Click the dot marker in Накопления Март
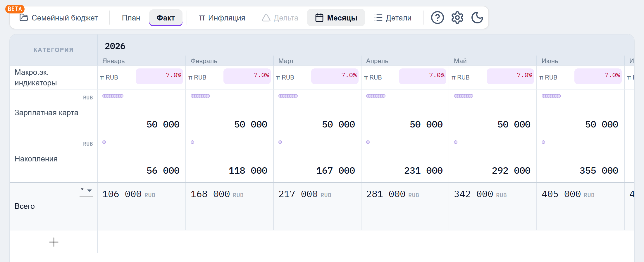Viewport: 644px width, 262px height. tap(280, 142)
